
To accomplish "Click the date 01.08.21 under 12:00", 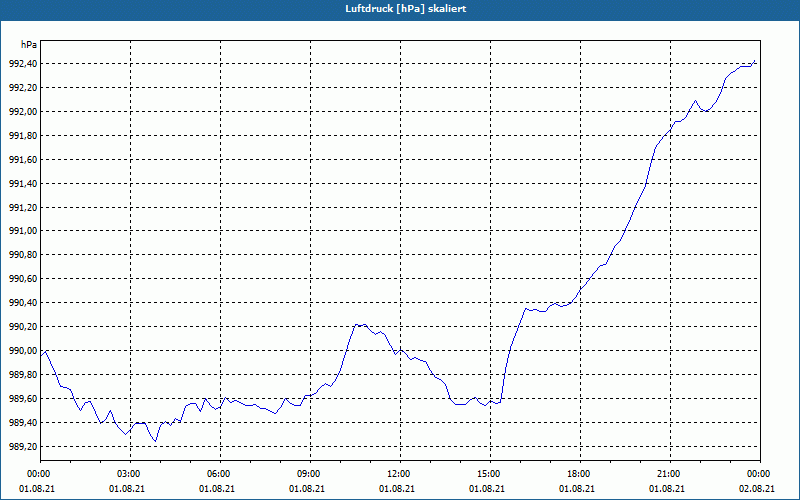I will [x=396, y=489].
